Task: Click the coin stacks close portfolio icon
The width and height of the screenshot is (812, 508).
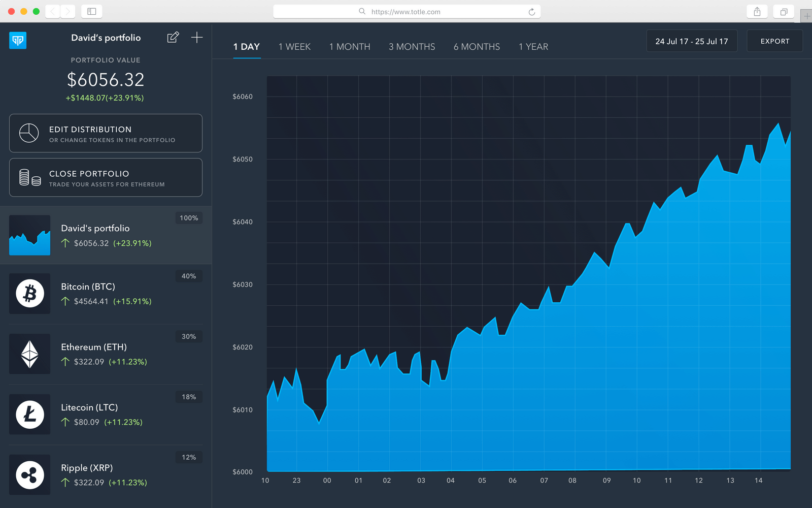Action: 30,177
